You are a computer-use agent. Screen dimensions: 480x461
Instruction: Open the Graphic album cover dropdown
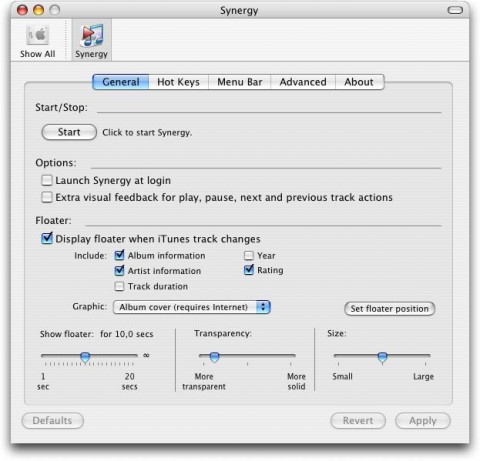pyautogui.click(x=192, y=307)
